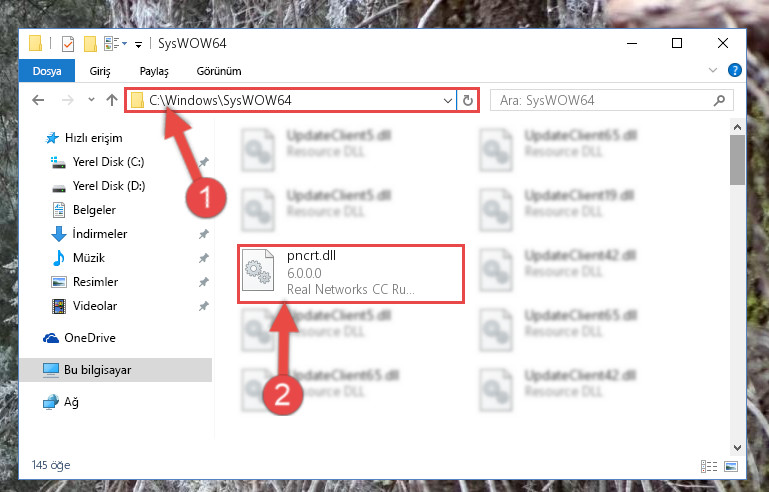769x492 pixels.
Task: Open the Help question mark icon
Action: 734,70
